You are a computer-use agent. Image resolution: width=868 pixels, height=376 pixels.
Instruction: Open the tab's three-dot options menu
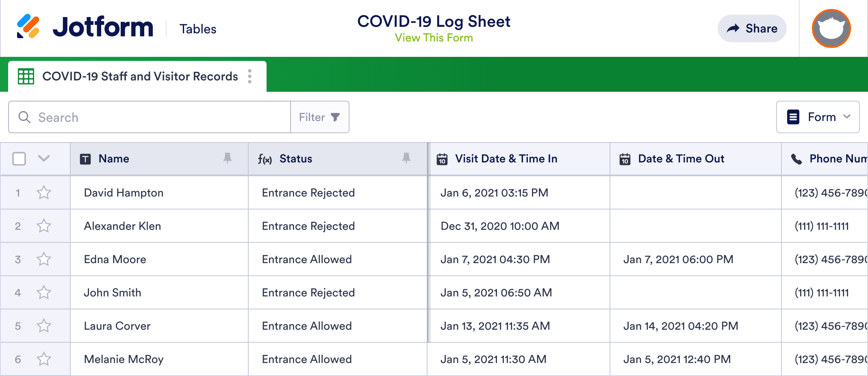[250, 76]
